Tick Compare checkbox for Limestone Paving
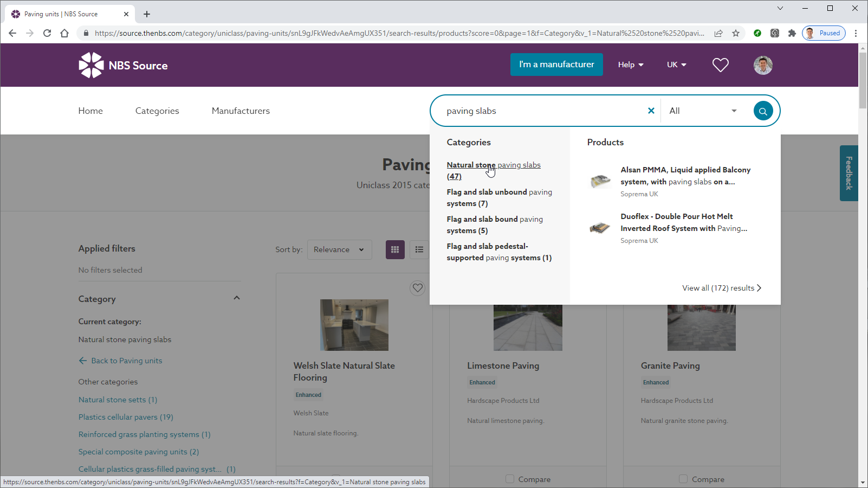868x488 pixels. coord(510,479)
